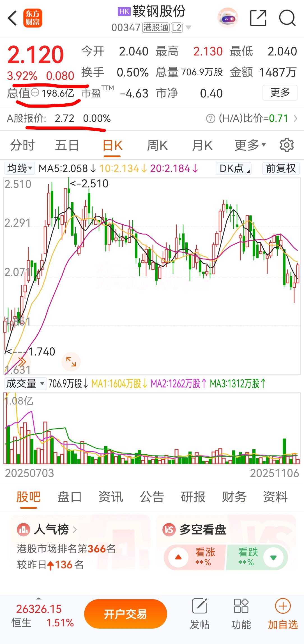Open the AI robot assistant avatar
304x644 pixels.
pos(228,18)
